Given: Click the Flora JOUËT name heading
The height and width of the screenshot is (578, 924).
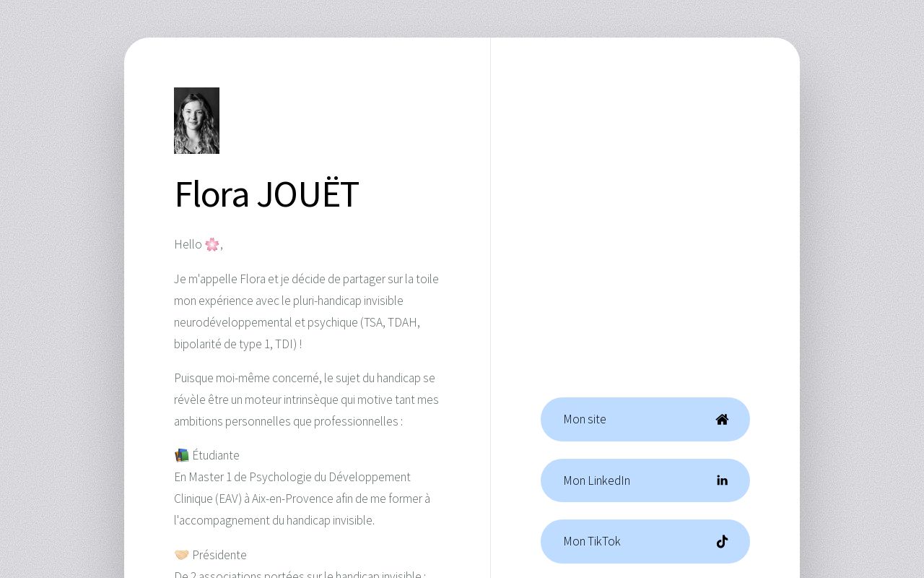Looking at the screenshot, I should (x=266, y=194).
